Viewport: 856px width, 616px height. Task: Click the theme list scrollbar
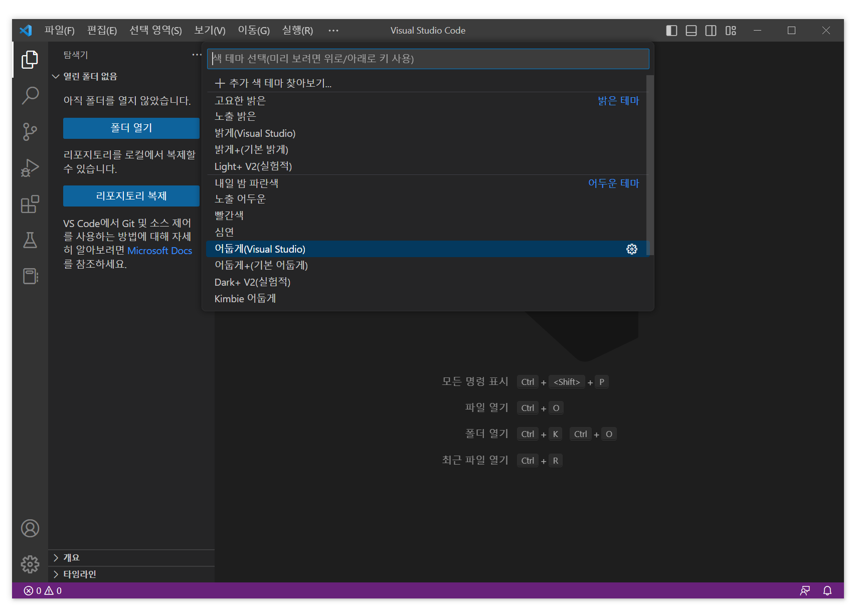coord(650,165)
